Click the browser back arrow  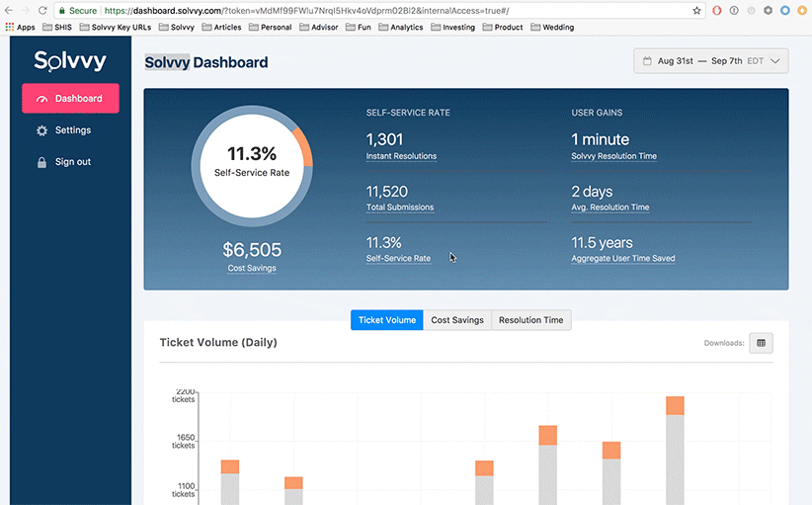click(x=8, y=10)
